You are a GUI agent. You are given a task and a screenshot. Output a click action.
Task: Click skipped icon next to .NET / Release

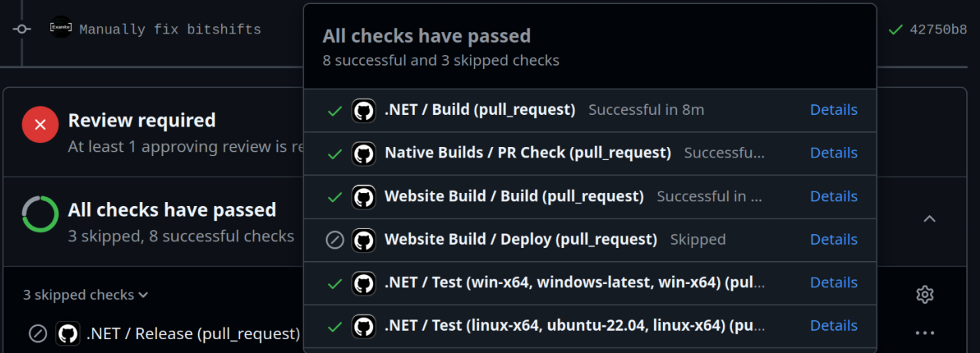[38, 333]
